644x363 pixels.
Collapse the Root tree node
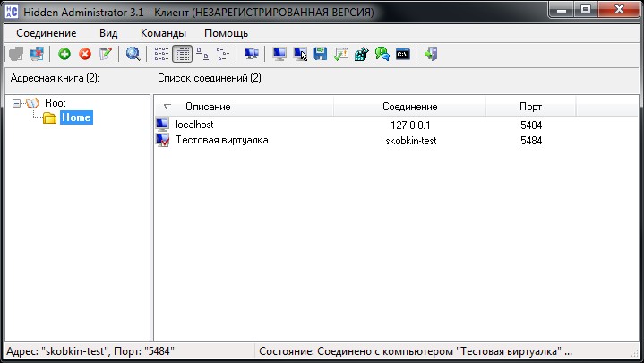tap(17, 103)
